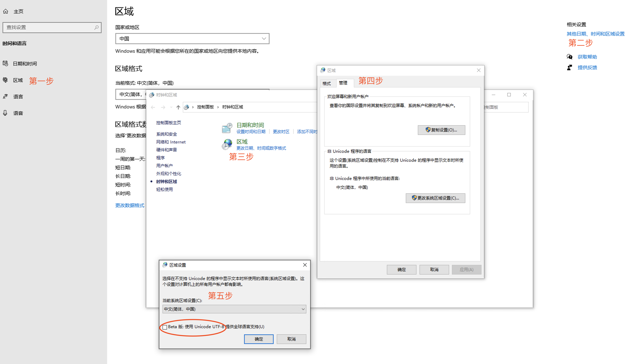Click the 更改系统区域设置 button

435,198
